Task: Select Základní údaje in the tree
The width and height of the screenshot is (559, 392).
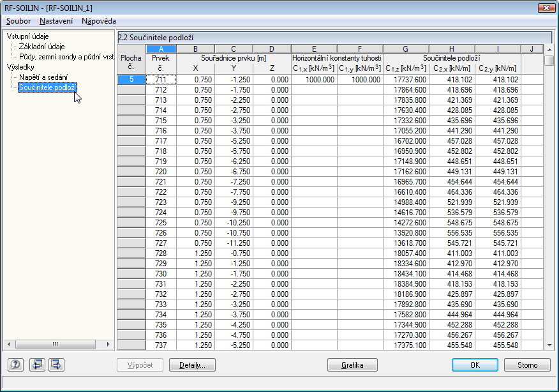Action: pyautogui.click(x=41, y=47)
